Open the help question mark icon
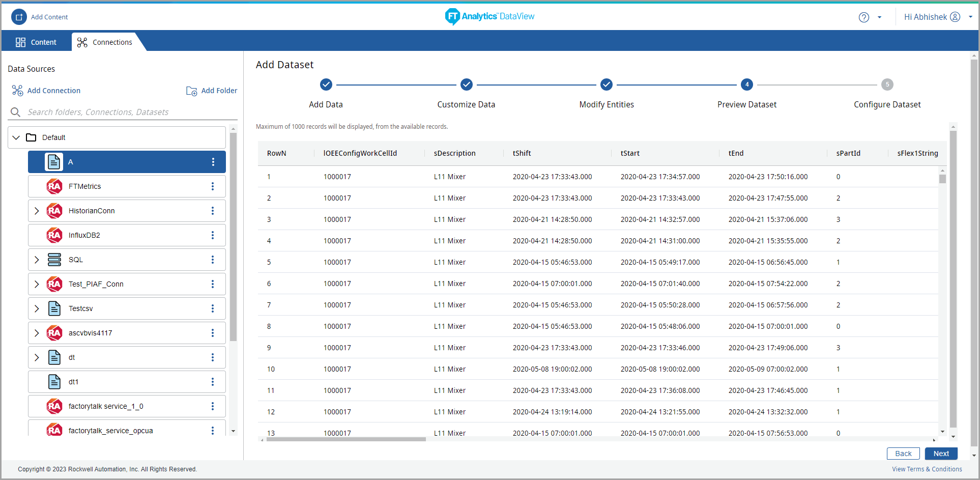Viewport: 980px width, 480px height. point(863,17)
